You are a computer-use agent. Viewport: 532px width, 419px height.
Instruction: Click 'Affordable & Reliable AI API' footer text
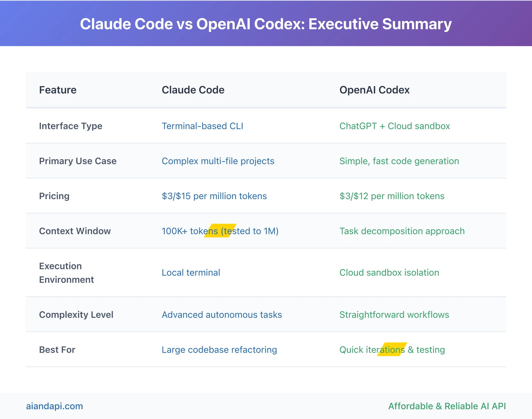pos(447,406)
